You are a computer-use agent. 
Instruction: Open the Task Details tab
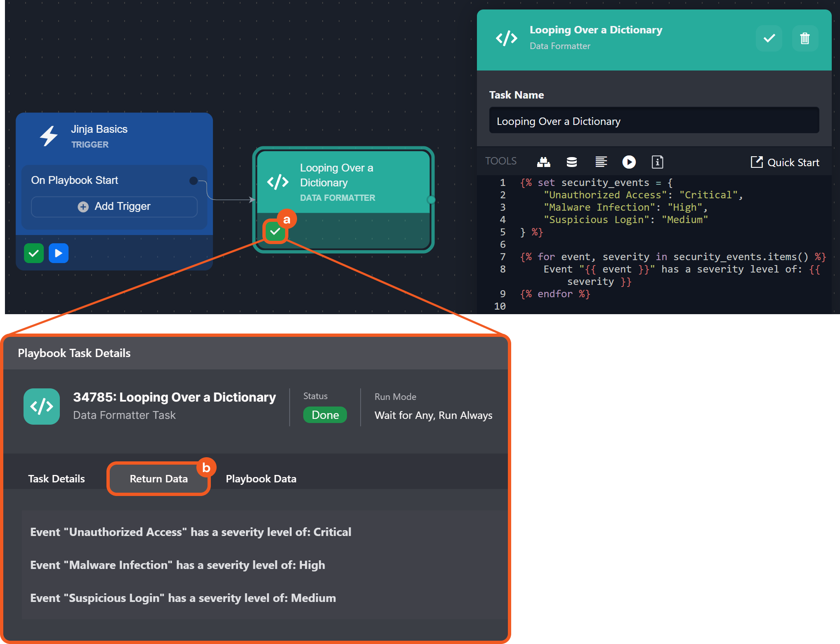click(57, 479)
